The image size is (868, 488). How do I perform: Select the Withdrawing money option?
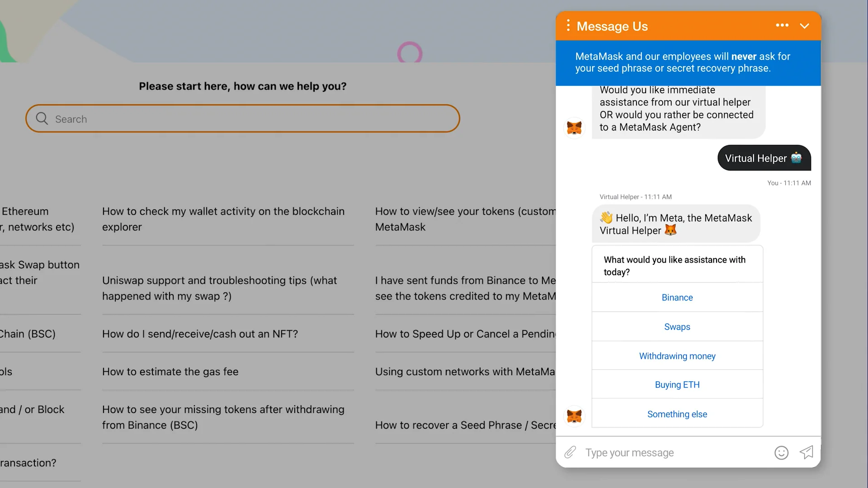(677, 356)
